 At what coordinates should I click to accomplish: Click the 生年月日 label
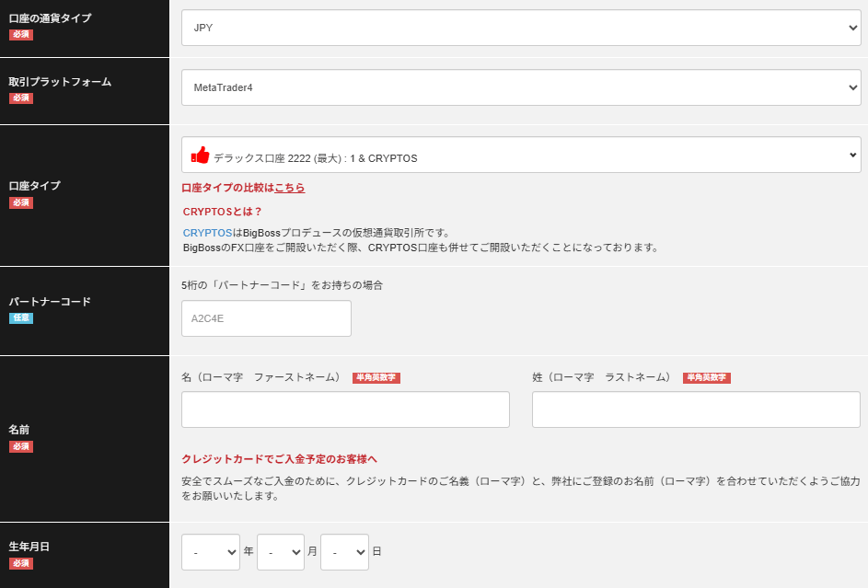click(x=29, y=547)
